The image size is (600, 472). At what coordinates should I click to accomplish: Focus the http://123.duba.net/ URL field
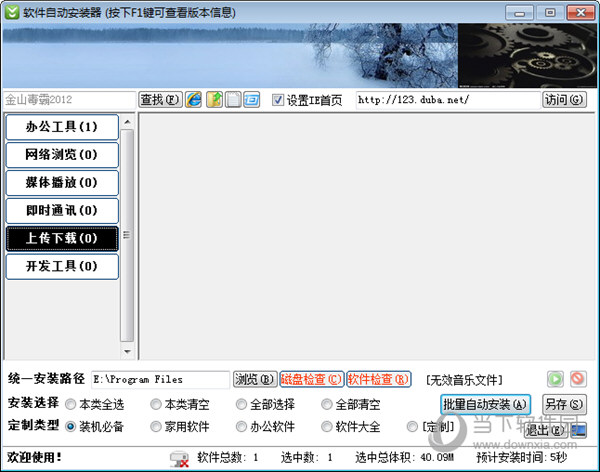tap(448, 100)
